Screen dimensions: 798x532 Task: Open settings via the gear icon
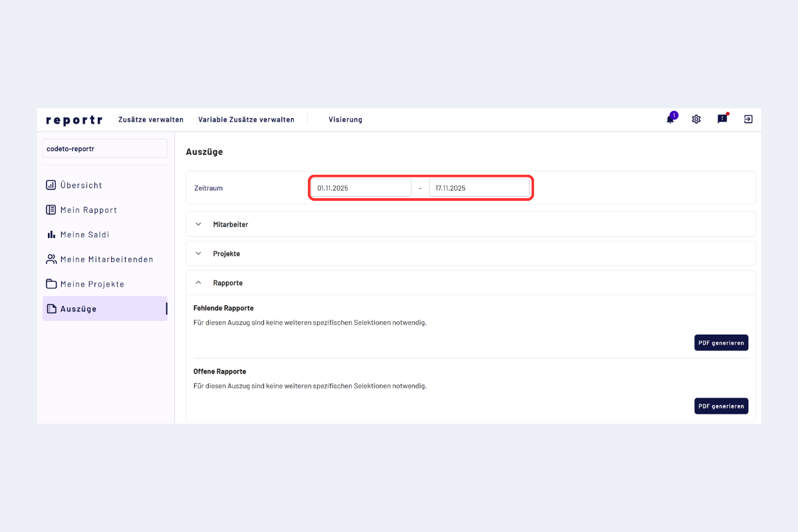[x=696, y=120]
